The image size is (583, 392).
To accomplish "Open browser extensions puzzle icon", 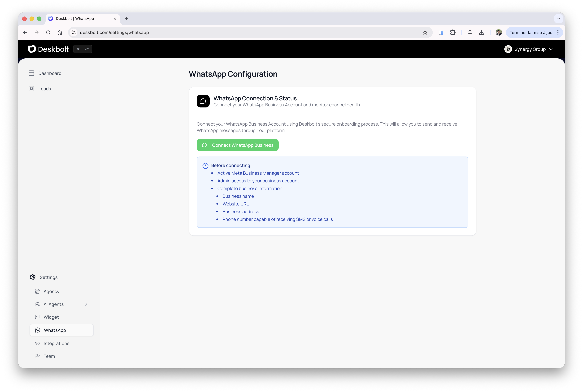I will coord(453,33).
